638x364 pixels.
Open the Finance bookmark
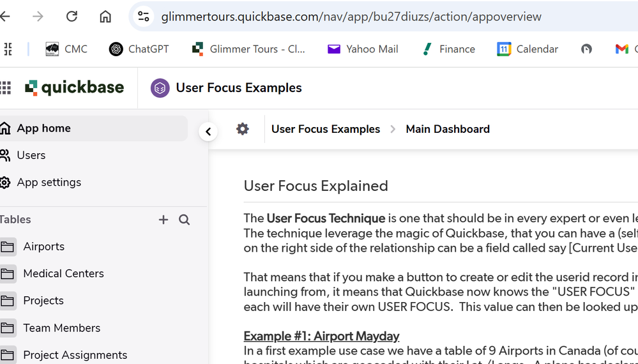point(448,49)
